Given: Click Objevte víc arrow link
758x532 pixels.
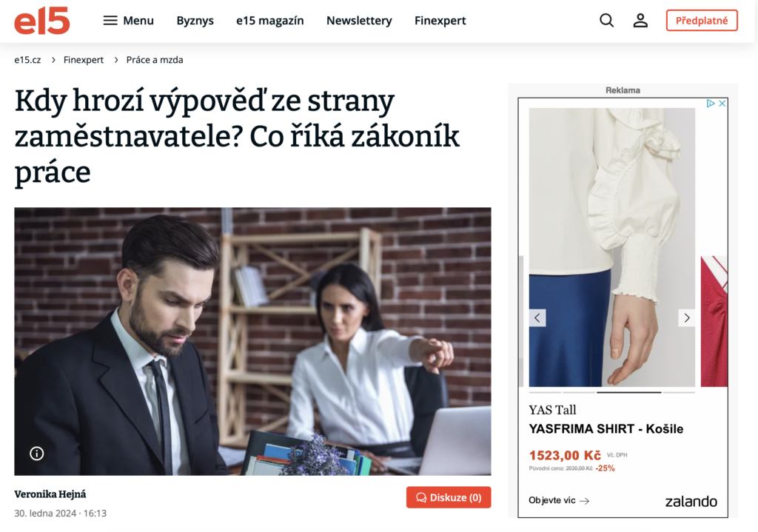Looking at the screenshot, I should [559, 501].
